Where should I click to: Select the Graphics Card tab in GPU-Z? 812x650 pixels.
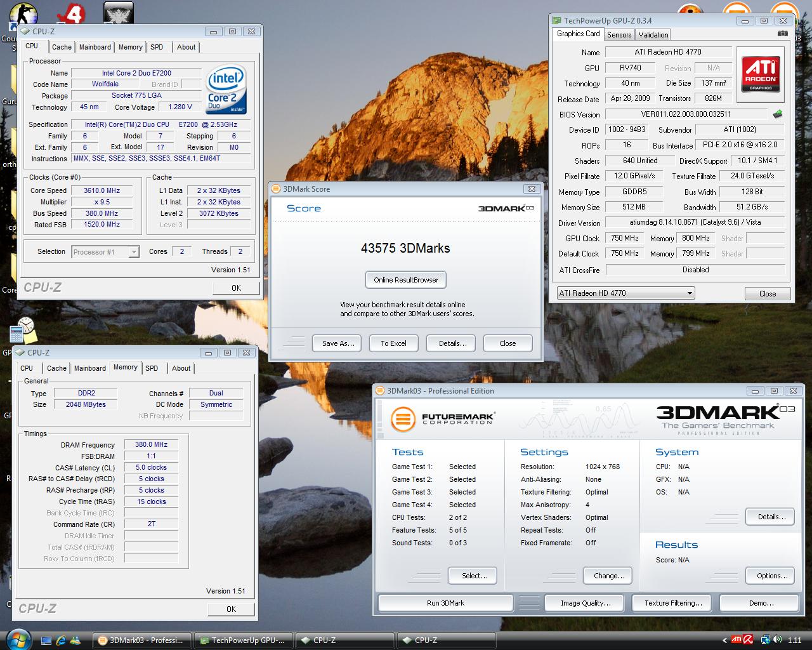[578, 34]
